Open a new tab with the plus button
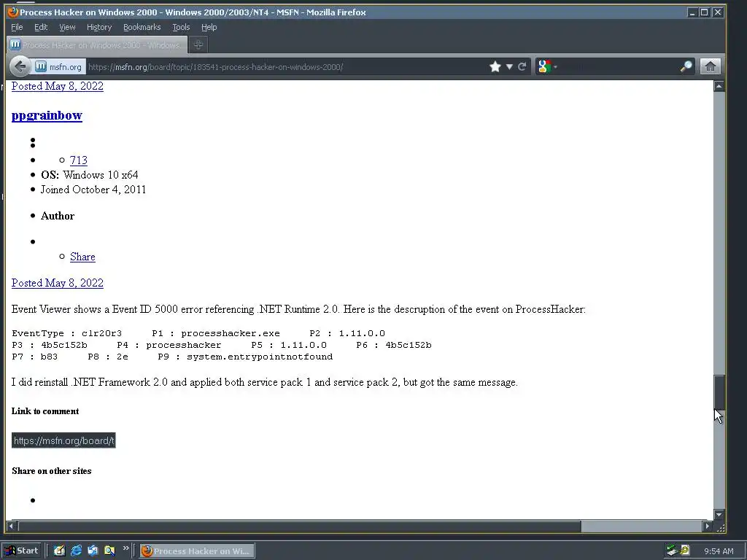The width and height of the screenshot is (747, 560). point(198,44)
